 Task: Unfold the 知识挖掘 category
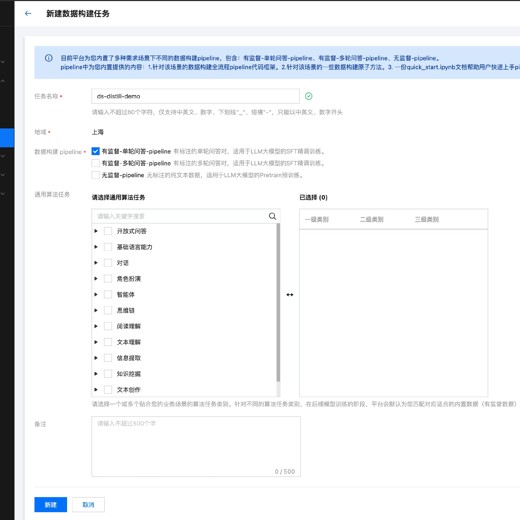[96, 374]
